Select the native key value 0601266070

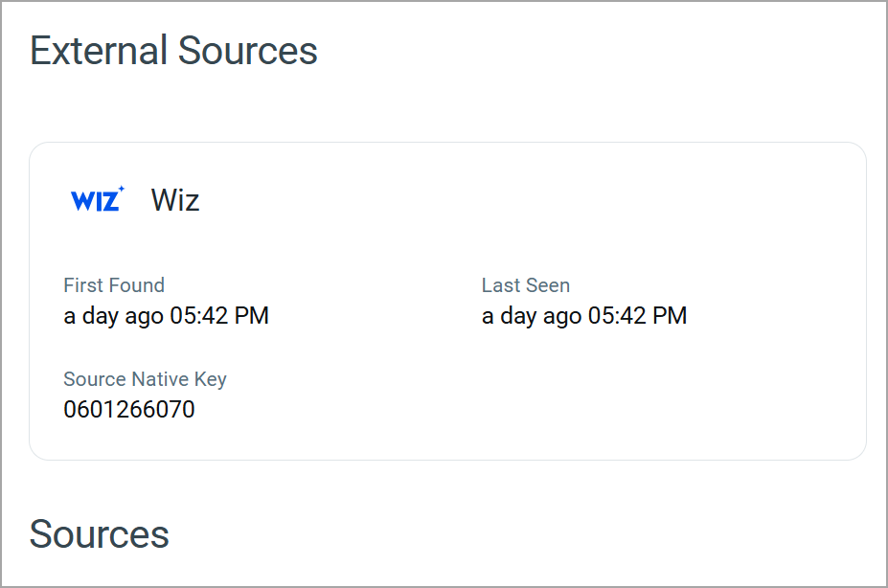pyautogui.click(x=129, y=410)
